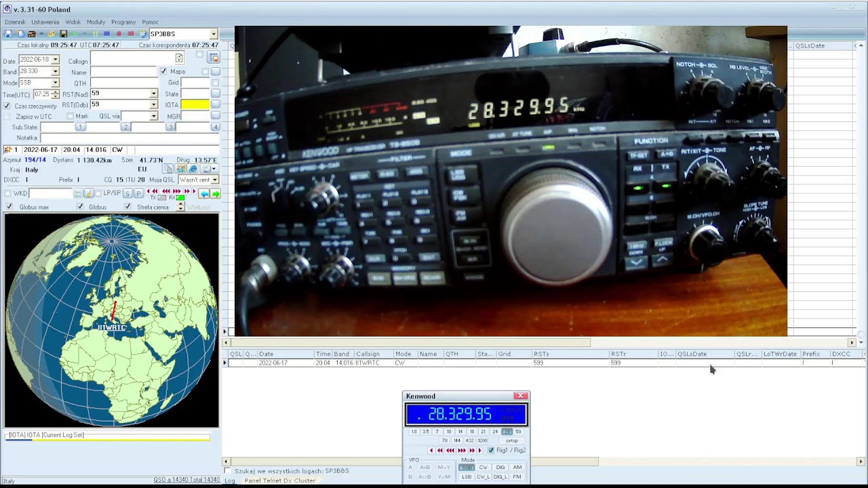Click the blue floppy save icon in toolbar

pos(8,34)
